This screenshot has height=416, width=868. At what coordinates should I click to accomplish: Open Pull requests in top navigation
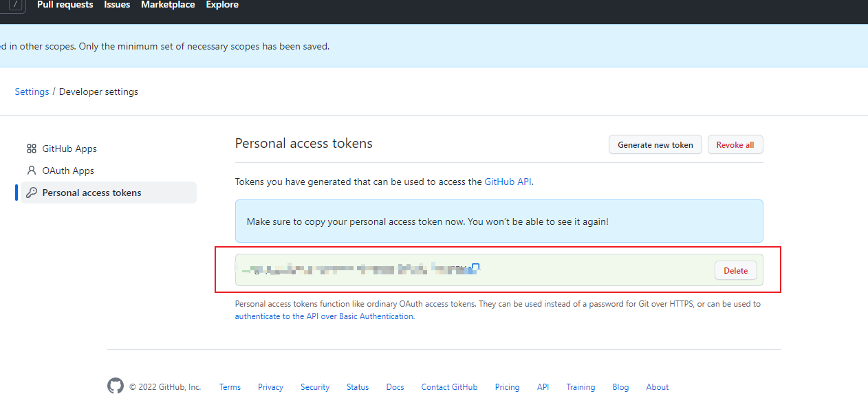coord(65,5)
